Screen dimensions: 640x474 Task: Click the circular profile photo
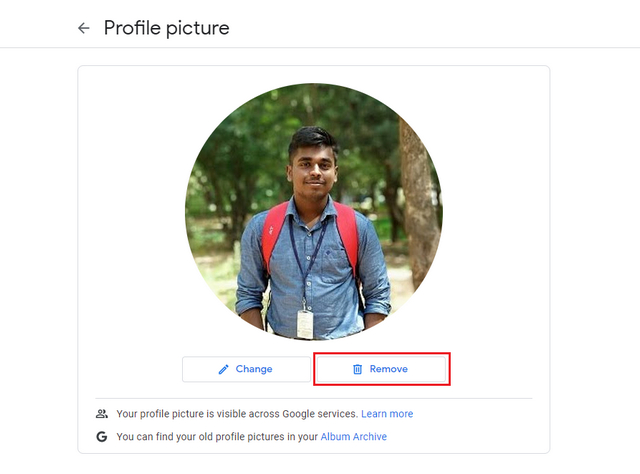[x=313, y=212]
